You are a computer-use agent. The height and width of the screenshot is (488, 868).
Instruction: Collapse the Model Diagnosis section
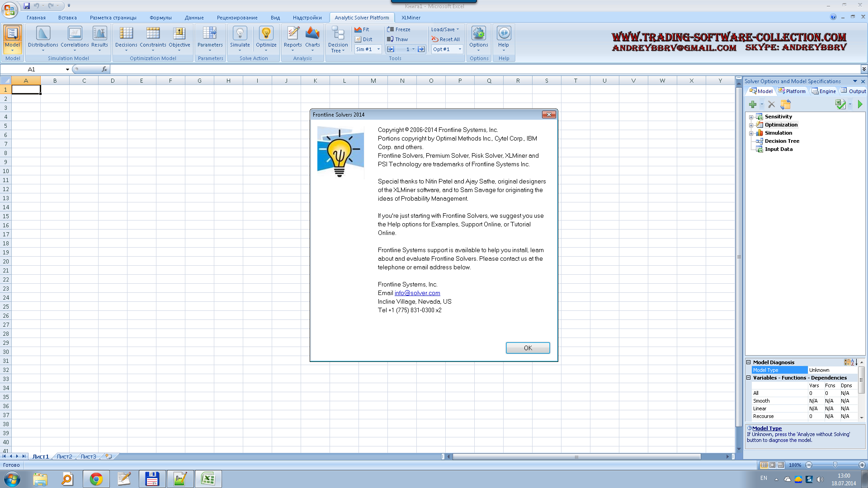(x=749, y=362)
